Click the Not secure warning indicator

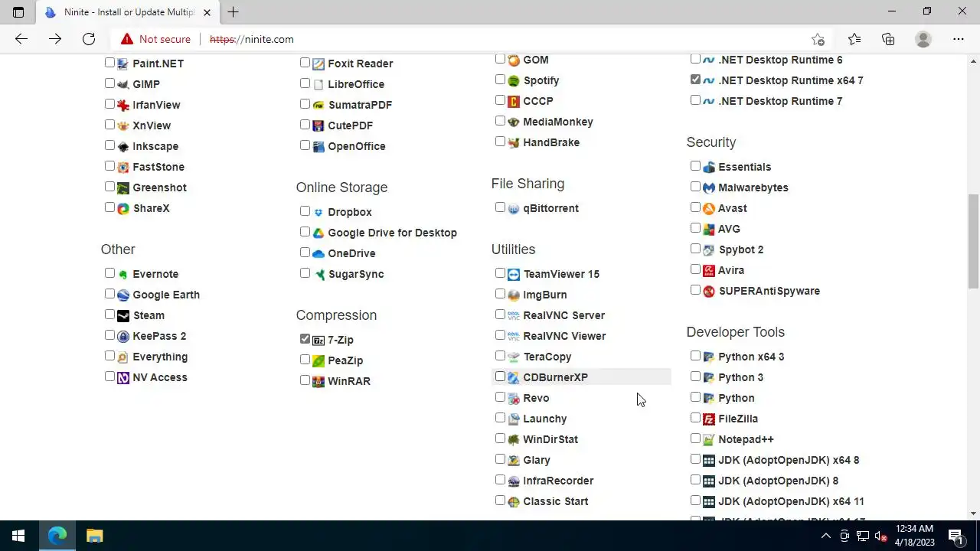click(155, 39)
